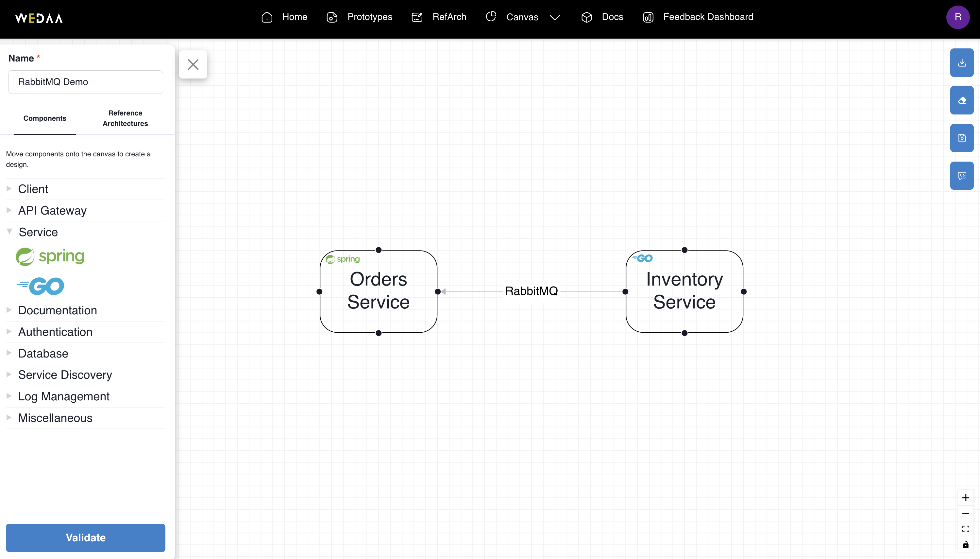Image resolution: width=980 pixels, height=559 pixels.
Task: Click Inventory Service bottom connection handle
Action: 684,333
